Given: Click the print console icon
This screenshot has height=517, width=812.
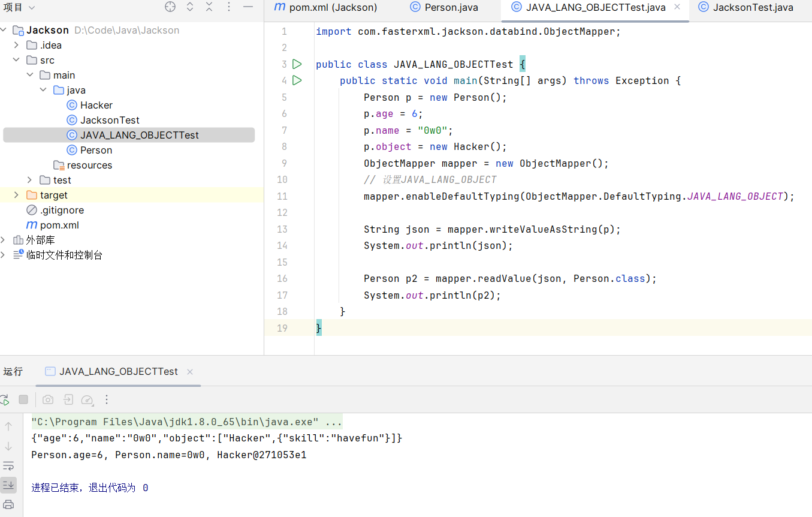Looking at the screenshot, I should [8, 504].
